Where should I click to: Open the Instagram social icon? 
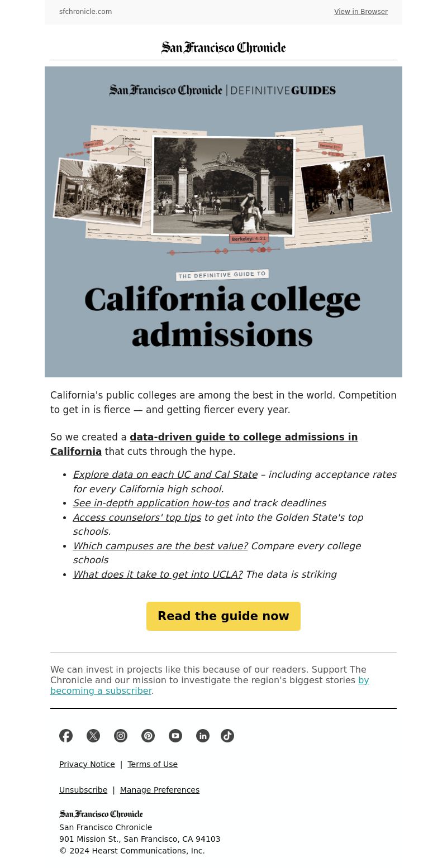(121, 736)
